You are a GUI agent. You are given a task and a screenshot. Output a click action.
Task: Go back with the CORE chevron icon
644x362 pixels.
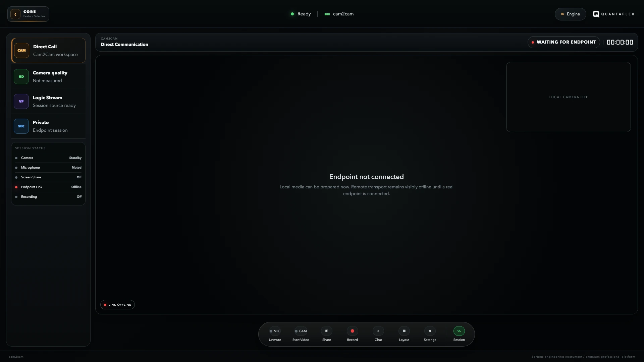click(x=15, y=14)
